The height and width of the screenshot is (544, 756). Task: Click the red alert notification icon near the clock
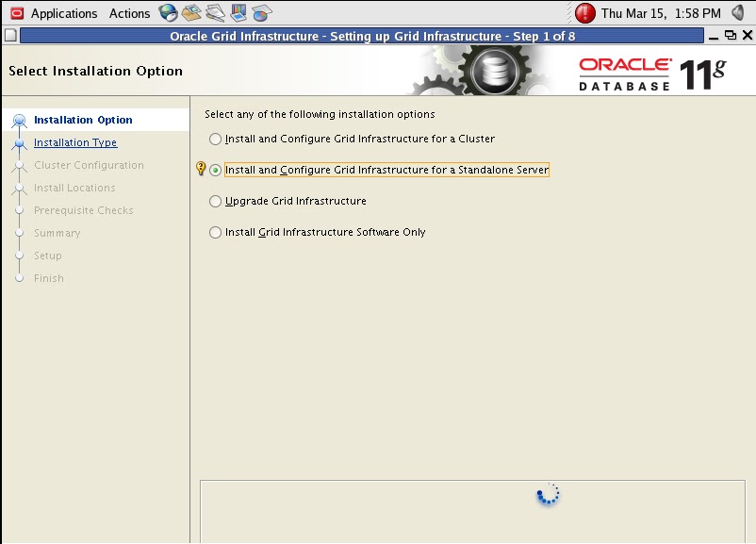click(583, 12)
